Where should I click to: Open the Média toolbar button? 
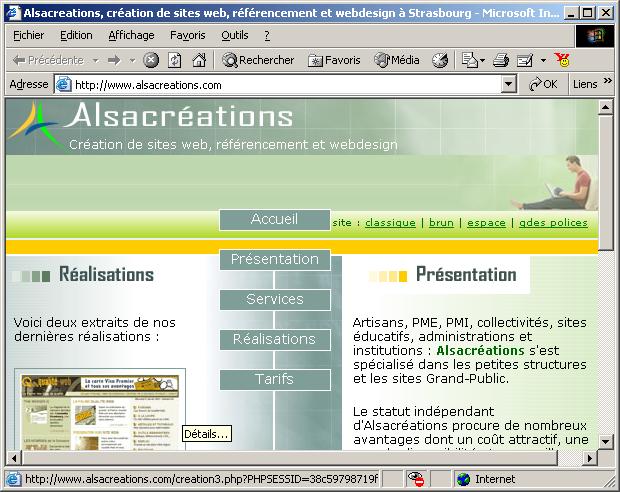pos(397,60)
